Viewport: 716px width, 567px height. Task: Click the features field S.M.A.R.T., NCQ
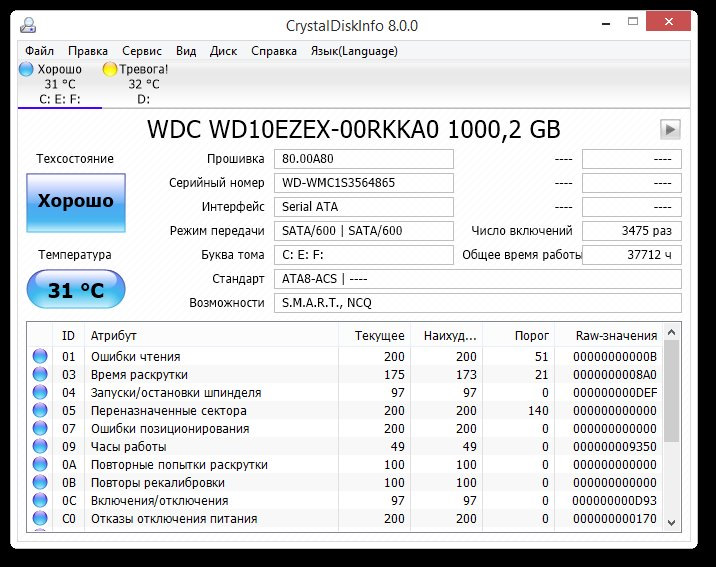click(x=478, y=303)
